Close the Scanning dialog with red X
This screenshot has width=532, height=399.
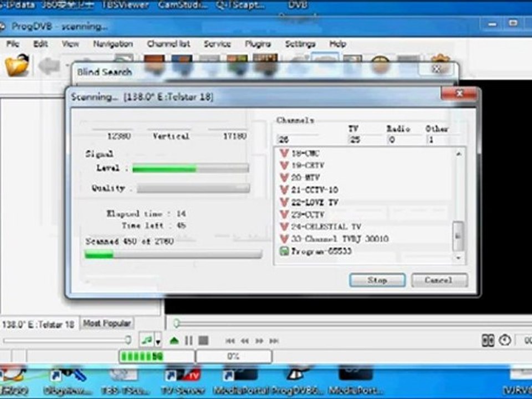tap(460, 93)
